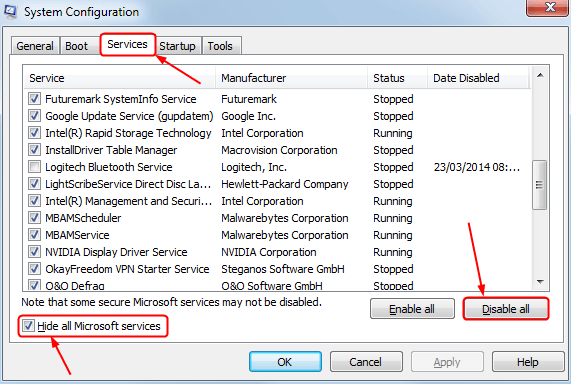
Task: Click the Google Inc. manufacturer cell
Action: tap(248, 116)
